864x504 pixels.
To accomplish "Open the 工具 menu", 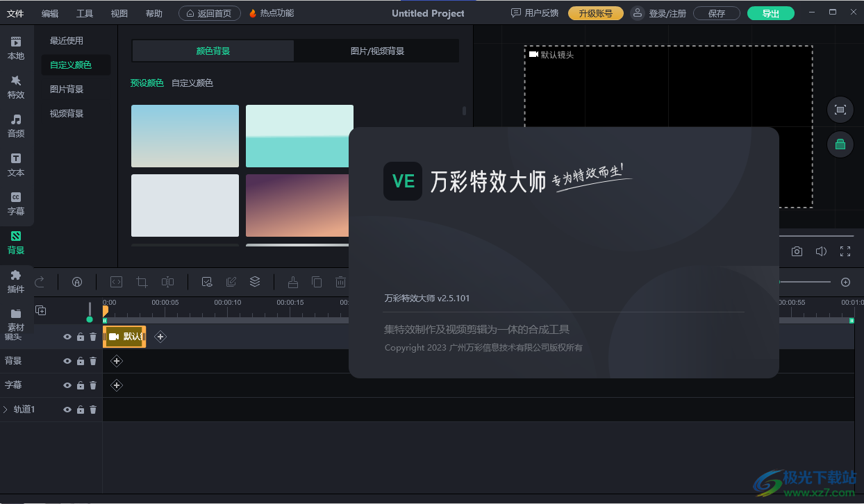I will pos(85,13).
